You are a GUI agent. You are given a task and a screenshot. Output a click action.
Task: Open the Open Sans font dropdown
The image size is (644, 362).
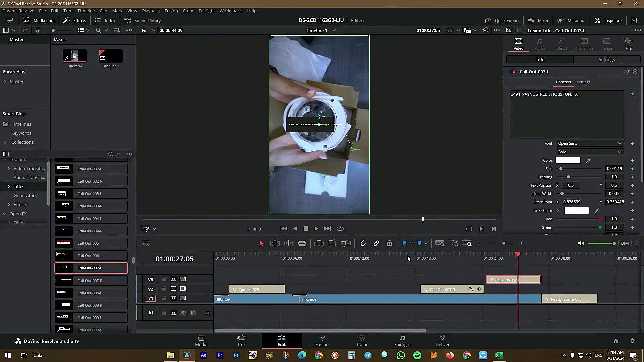(589, 143)
